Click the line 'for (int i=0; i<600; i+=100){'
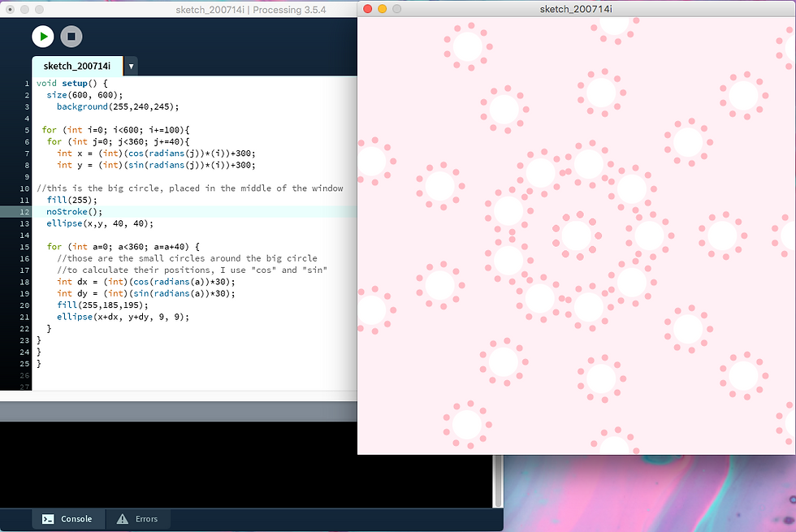 pyautogui.click(x=115, y=130)
